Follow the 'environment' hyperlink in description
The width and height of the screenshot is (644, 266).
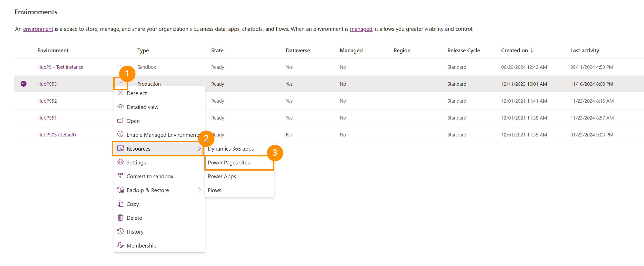[38, 29]
